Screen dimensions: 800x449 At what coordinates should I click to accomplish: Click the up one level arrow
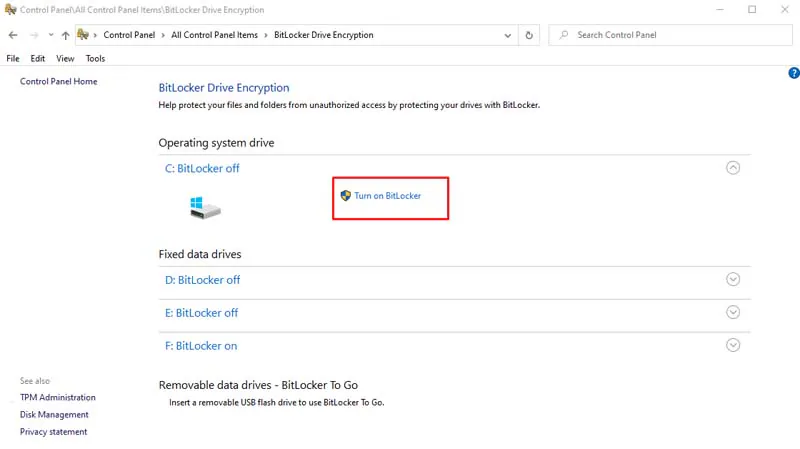(x=65, y=35)
